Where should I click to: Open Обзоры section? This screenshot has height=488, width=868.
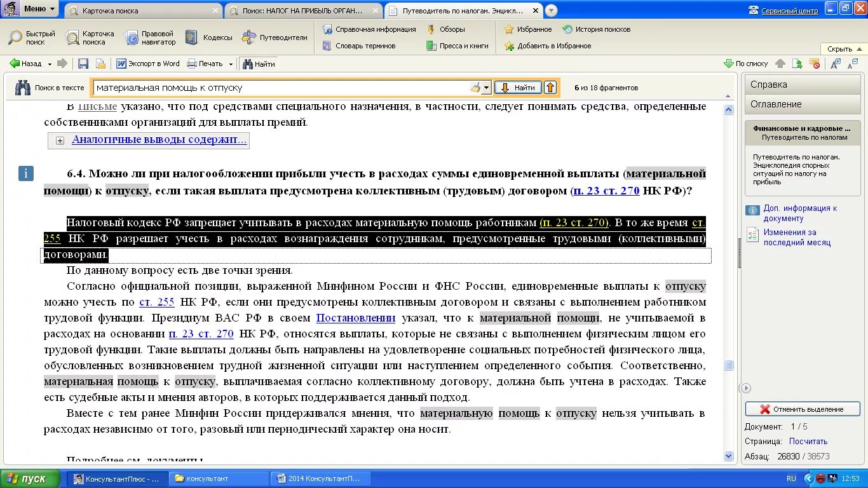[446, 29]
